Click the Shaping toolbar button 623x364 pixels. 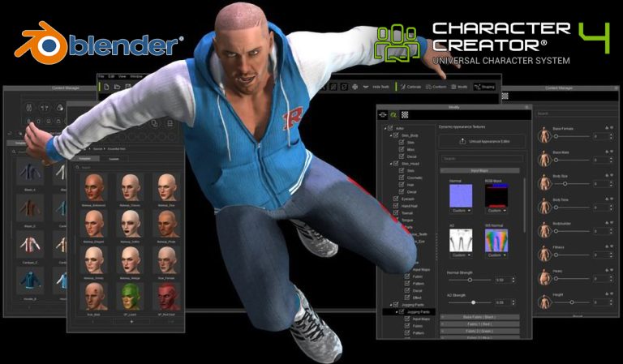click(x=484, y=87)
